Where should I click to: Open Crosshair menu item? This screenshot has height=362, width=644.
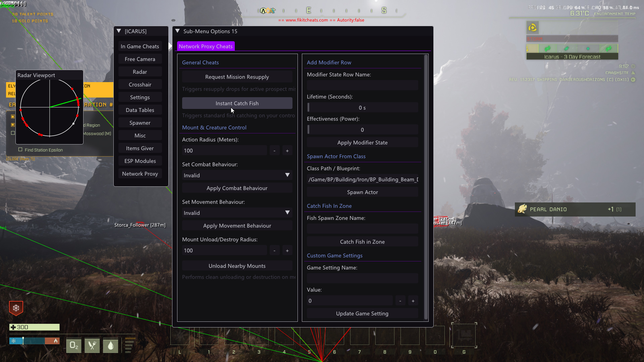pos(140,84)
